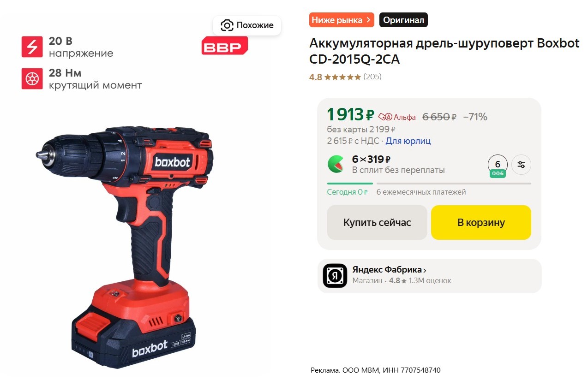The image size is (588, 380).
Task: Expand the Ниже рынка badge arrow
Action: coord(368,20)
